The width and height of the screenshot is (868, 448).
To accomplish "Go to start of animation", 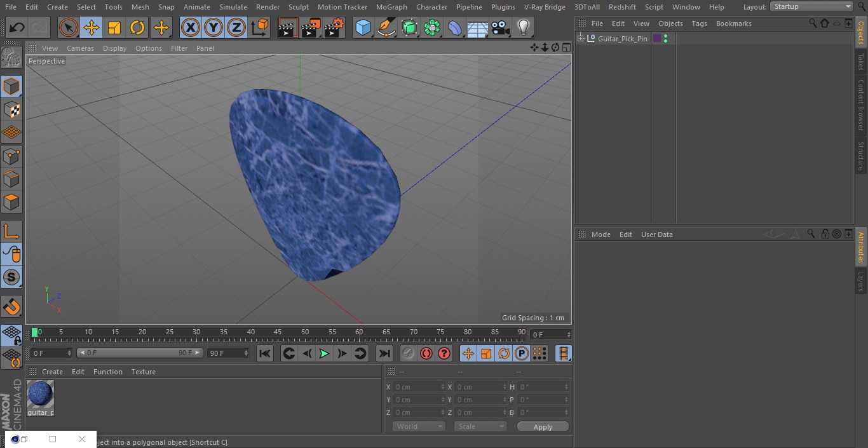I will pos(265,353).
